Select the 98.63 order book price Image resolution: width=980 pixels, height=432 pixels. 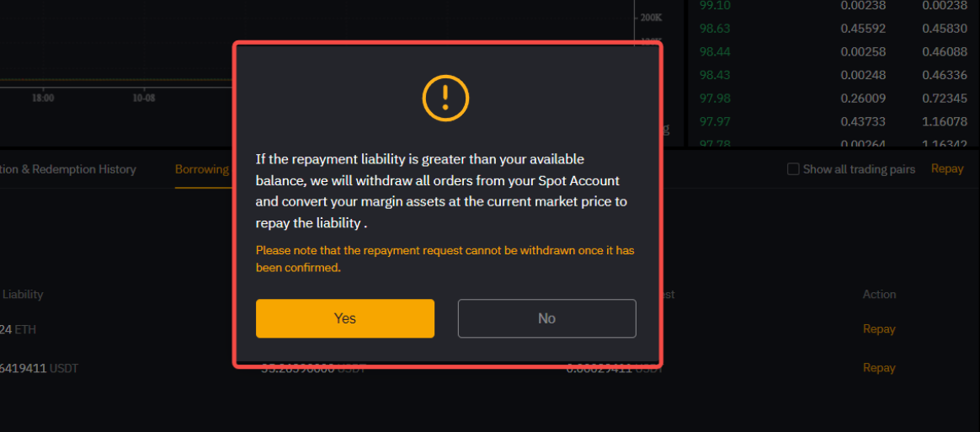(x=713, y=28)
